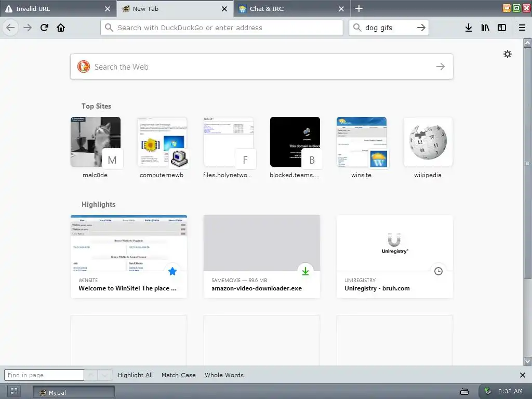
Task: Click the scrollbar up arrow
Action: coord(527,43)
